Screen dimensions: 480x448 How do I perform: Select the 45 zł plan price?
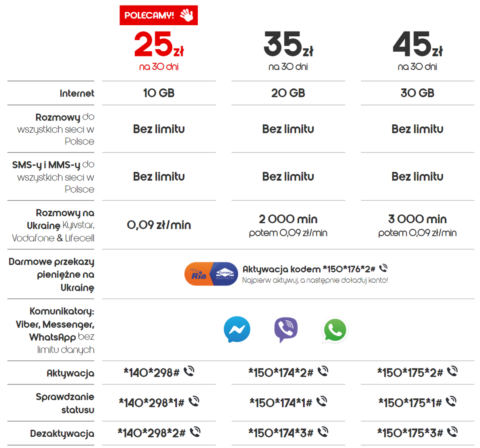coord(417,45)
